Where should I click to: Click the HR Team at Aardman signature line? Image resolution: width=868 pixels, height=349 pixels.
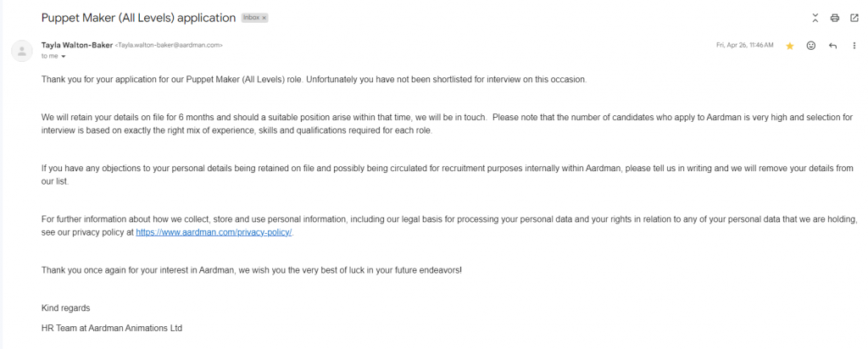tap(112, 328)
